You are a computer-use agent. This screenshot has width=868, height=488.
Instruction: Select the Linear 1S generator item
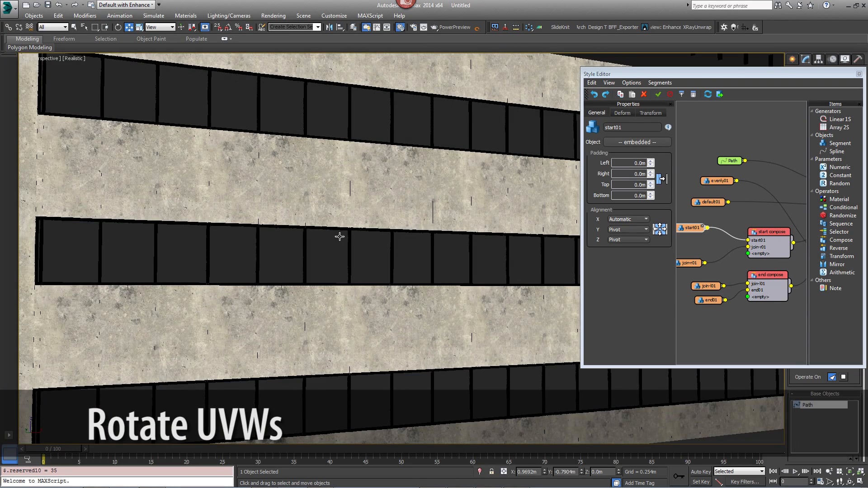pos(840,119)
